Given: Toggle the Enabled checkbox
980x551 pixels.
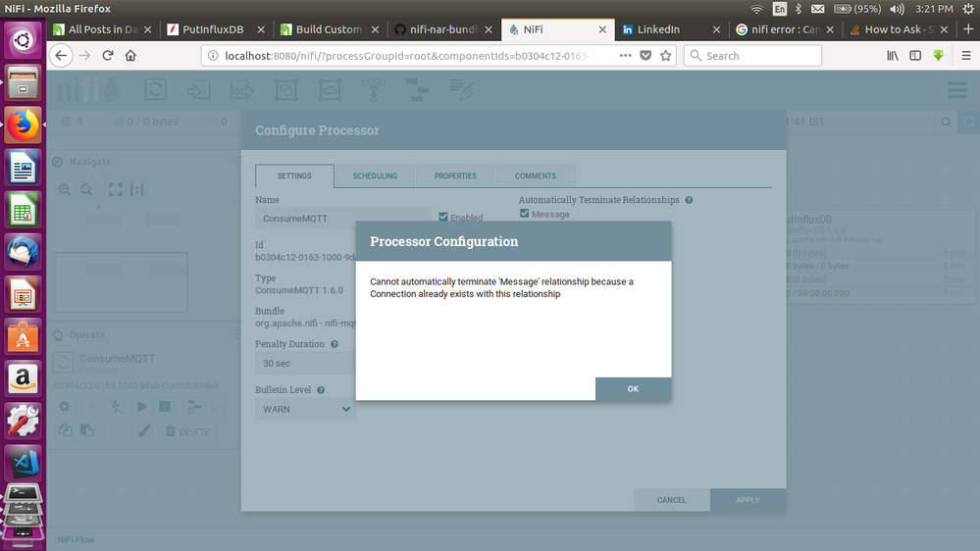Looking at the screenshot, I should click(443, 217).
